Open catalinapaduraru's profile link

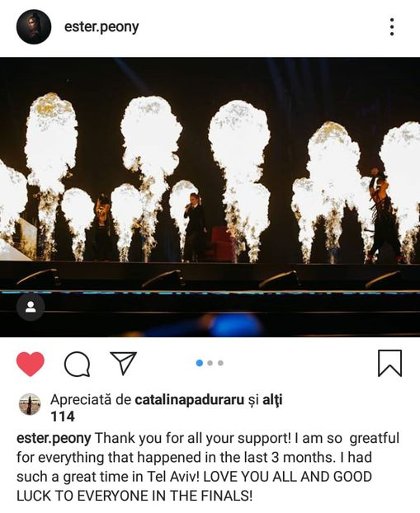(x=190, y=400)
